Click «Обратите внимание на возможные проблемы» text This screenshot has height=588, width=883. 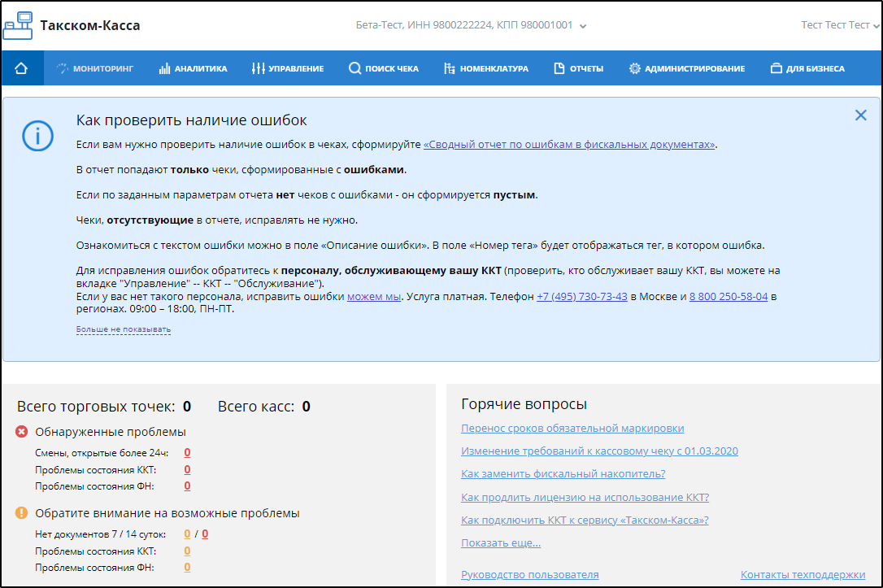[x=167, y=513]
